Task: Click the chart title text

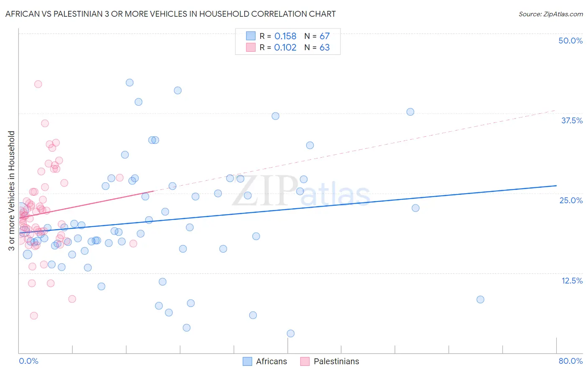Action: 171,14
